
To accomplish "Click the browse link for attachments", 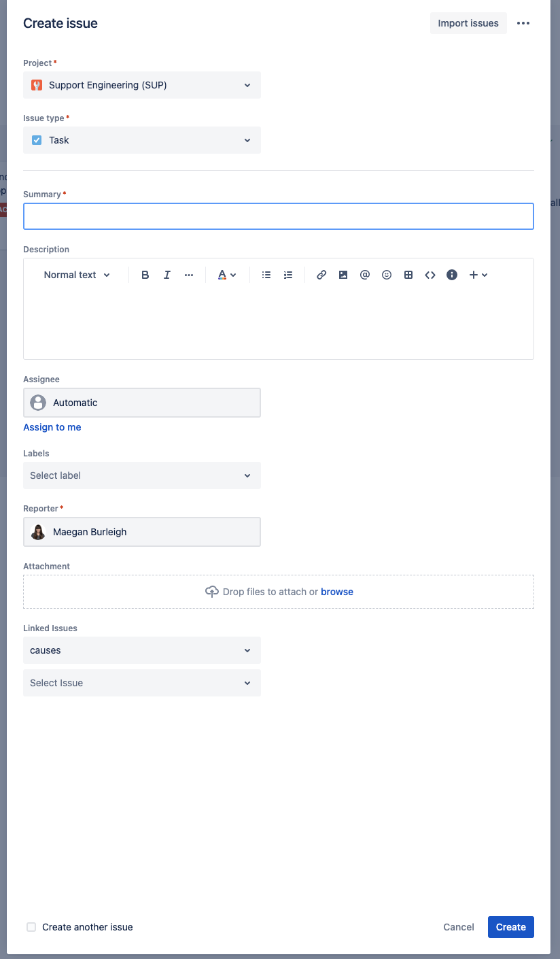I will coord(337,592).
